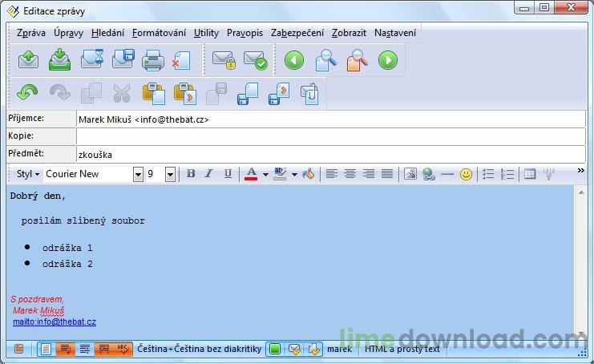This screenshot has height=364, width=594.
Task: Print the message with the printer icon
Action: click(153, 60)
